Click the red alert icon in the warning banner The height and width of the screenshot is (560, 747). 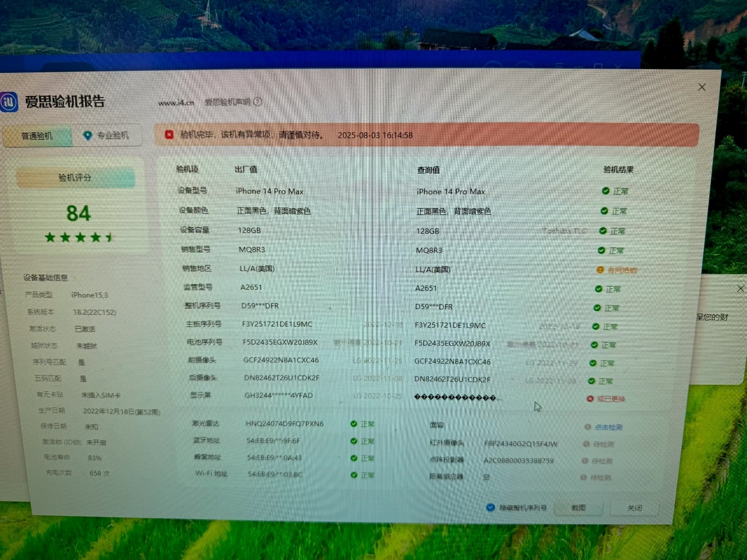click(x=169, y=135)
